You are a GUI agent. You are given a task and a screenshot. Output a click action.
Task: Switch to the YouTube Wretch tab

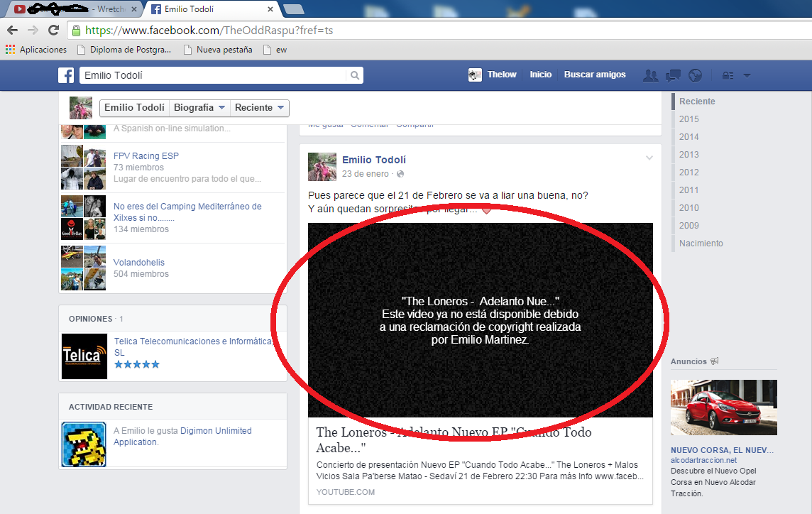point(76,9)
